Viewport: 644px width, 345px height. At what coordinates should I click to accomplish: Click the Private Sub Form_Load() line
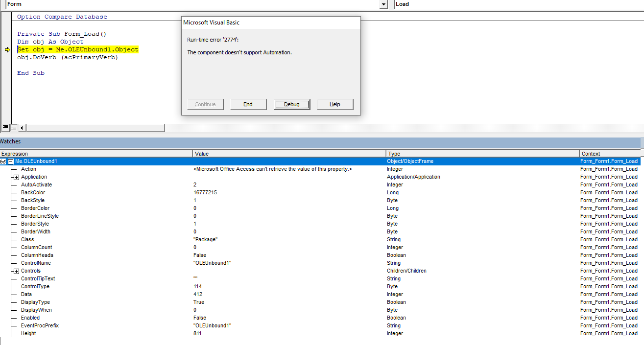62,34
